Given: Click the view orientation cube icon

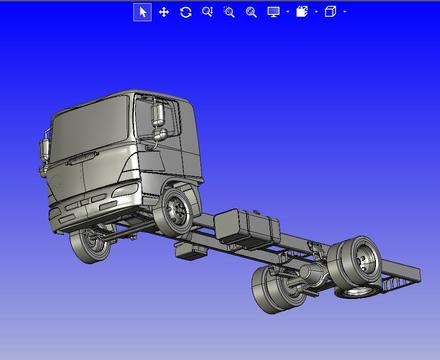Looking at the screenshot, I should (330, 12).
